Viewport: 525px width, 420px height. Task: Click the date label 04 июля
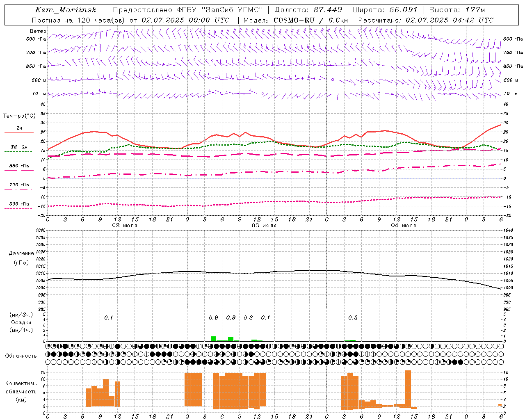pos(403,225)
